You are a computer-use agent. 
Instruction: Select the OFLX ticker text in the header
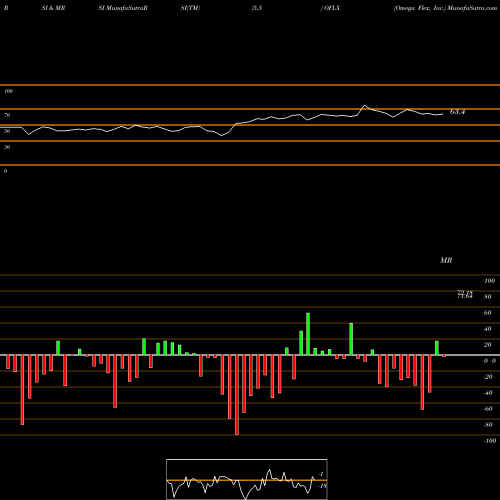[332, 8]
